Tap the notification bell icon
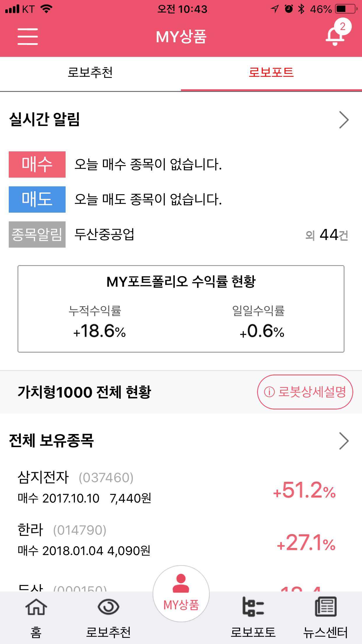362x644 pixels. [x=335, y=36]
